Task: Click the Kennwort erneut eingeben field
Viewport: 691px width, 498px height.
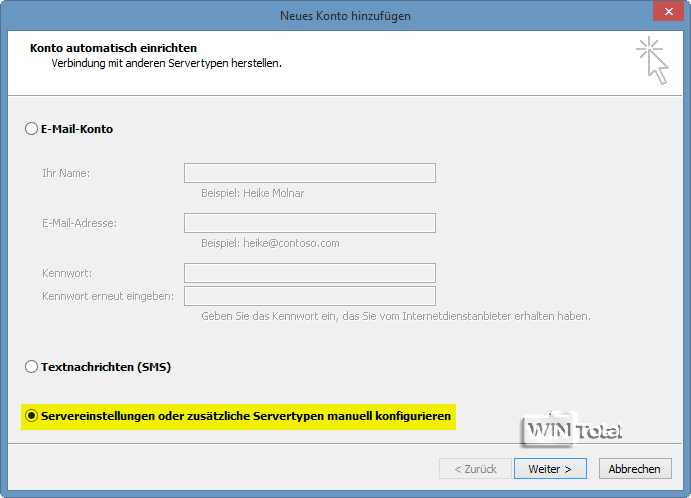Action: [310, 296]
